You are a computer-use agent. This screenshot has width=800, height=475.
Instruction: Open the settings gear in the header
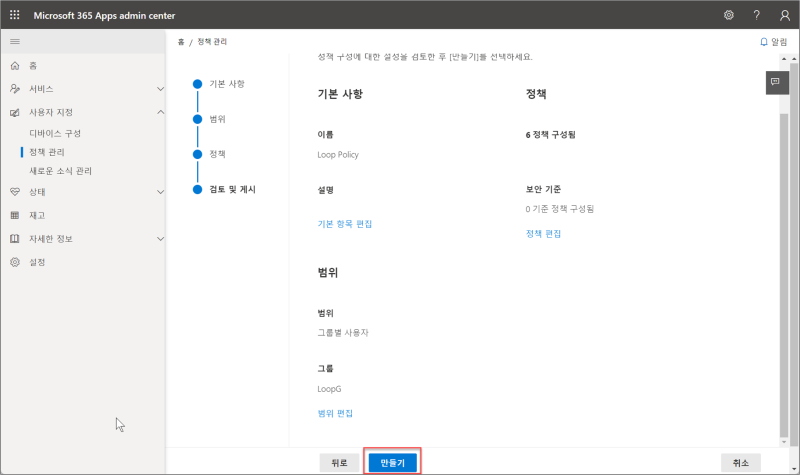point(729,15)
